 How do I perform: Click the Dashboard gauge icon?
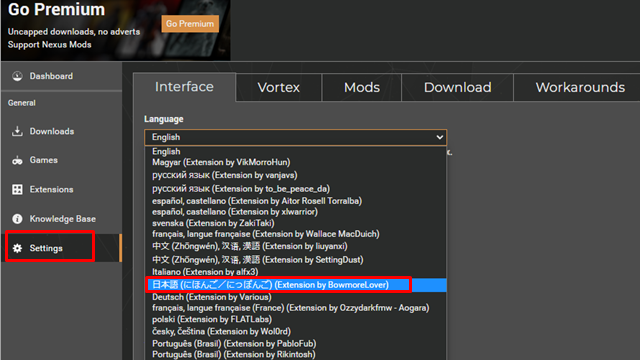[17, 76]
